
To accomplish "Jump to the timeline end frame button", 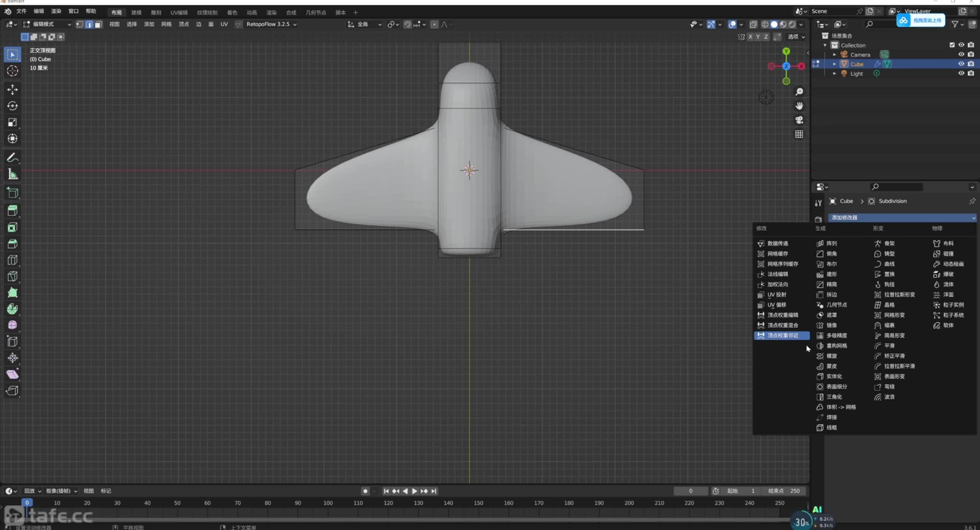I will [434, 491].
